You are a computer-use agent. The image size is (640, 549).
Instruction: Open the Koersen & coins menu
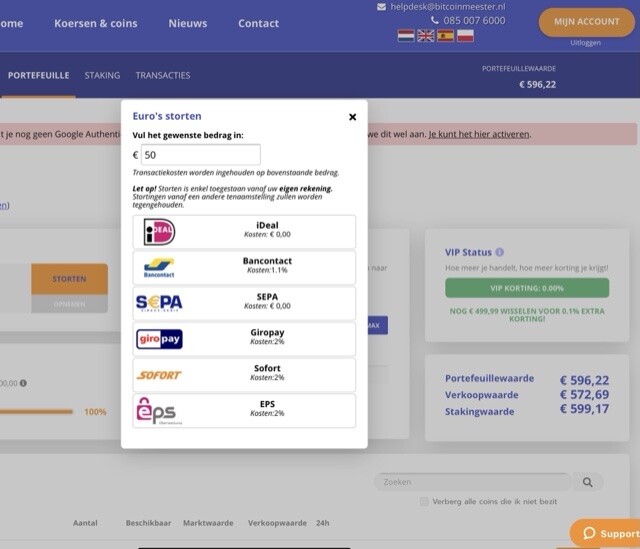pyautogui.click(x=96, y=23)
